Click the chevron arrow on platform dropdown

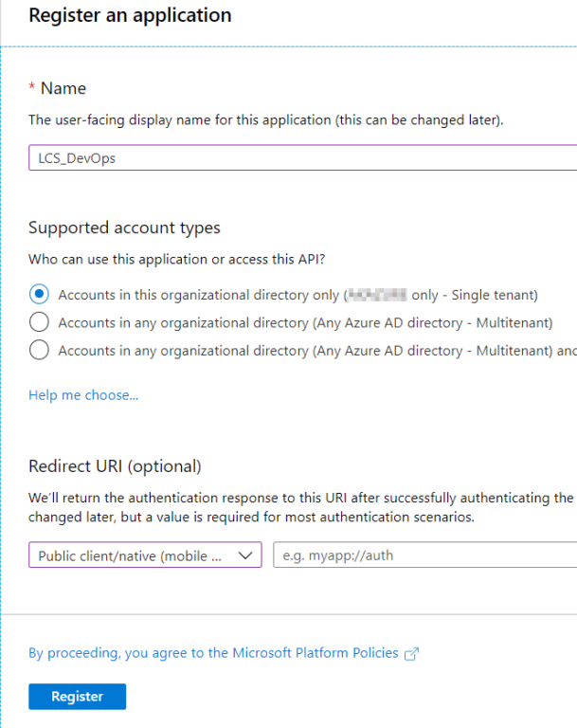(x=246, y=555)
